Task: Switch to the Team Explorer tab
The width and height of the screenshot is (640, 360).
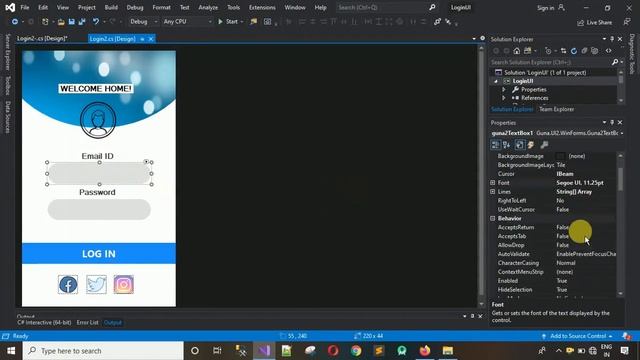Action: (556, 109)
